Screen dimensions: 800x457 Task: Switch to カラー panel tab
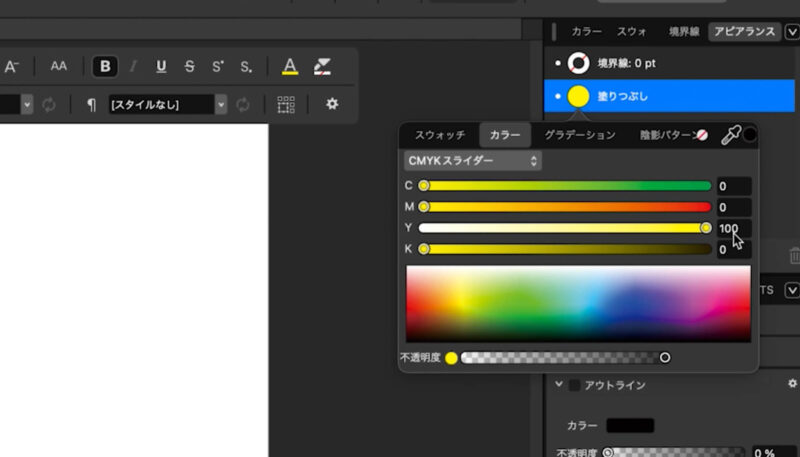click(x=586, y=32)
